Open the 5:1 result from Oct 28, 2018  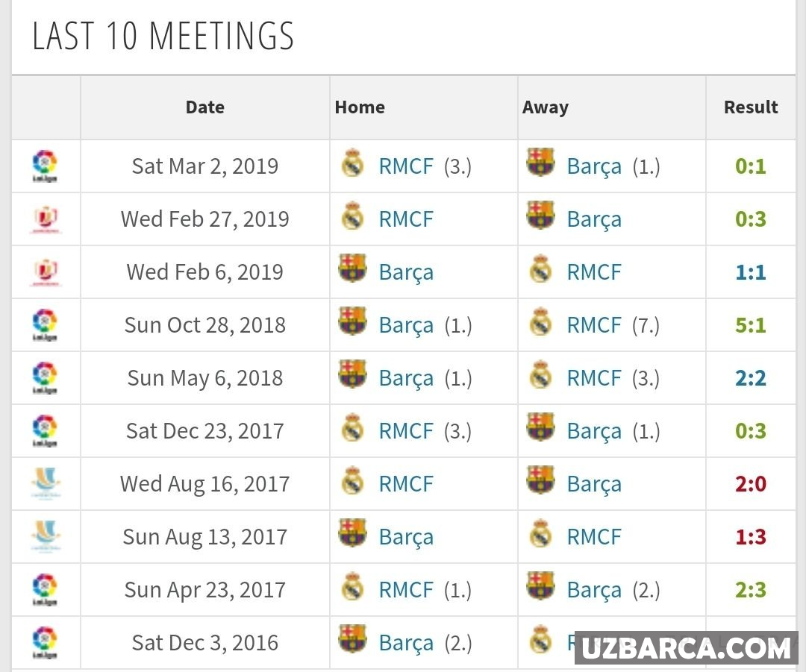click(x=751, y=325)
